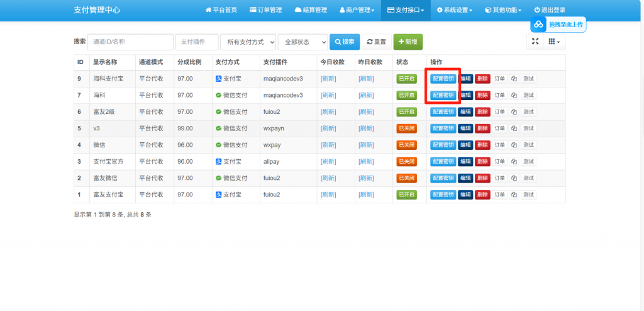Click the green 新增 button
The width and height of the screenshot is (644, 311).
408,42
